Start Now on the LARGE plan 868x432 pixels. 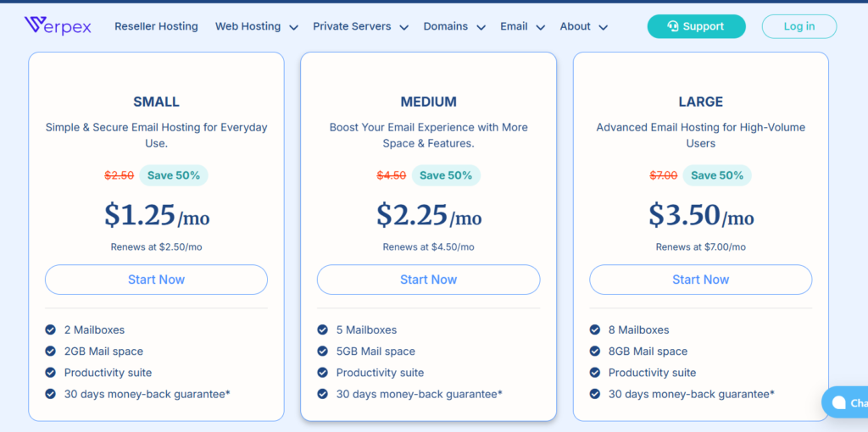pos(701,280)
